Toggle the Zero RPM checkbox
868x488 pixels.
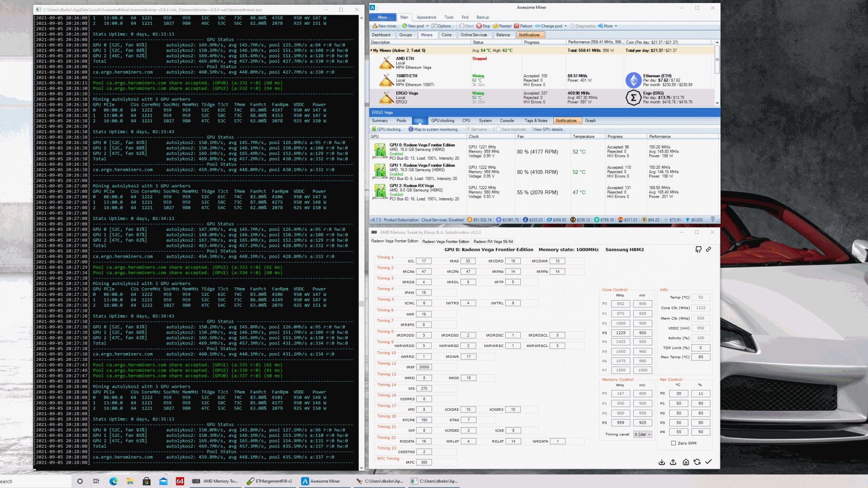674,443
